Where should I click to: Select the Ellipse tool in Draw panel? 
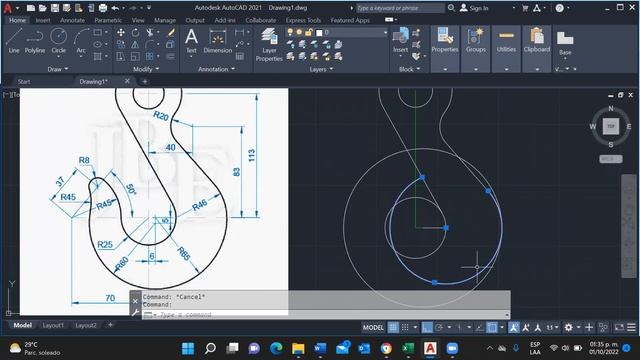[x=98, y=44]
